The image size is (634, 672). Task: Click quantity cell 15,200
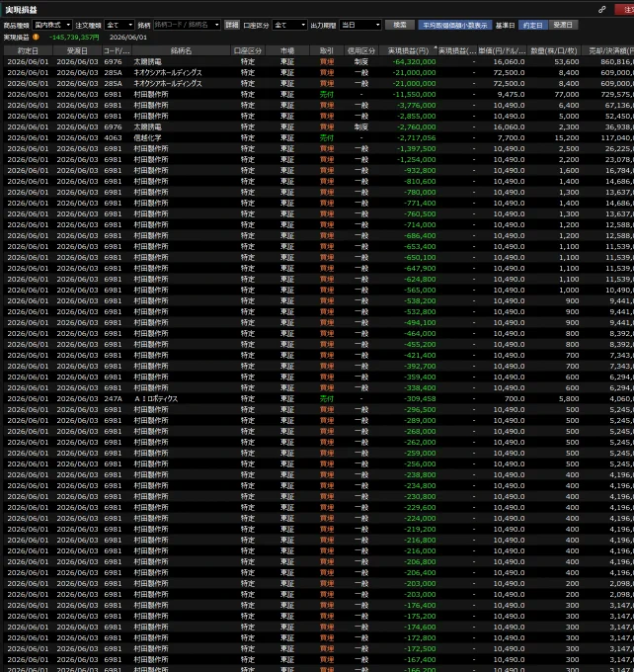[566, 138]
